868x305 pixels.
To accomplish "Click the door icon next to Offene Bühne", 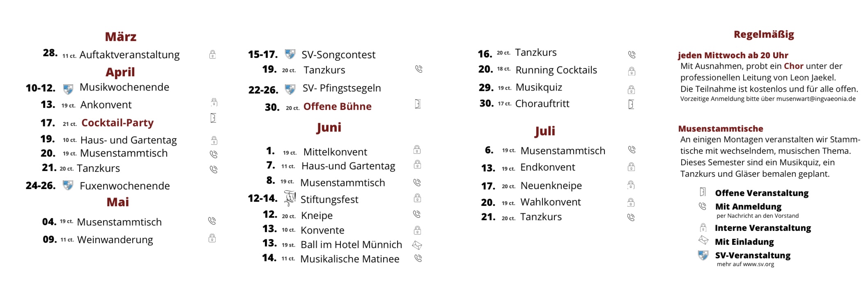I will pyautogui.click(x=418, y=104).
